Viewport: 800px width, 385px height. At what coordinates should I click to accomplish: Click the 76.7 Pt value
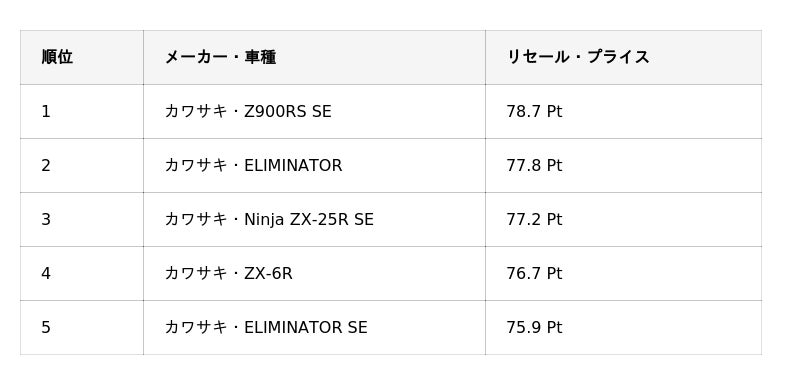(x=534, y=273)
